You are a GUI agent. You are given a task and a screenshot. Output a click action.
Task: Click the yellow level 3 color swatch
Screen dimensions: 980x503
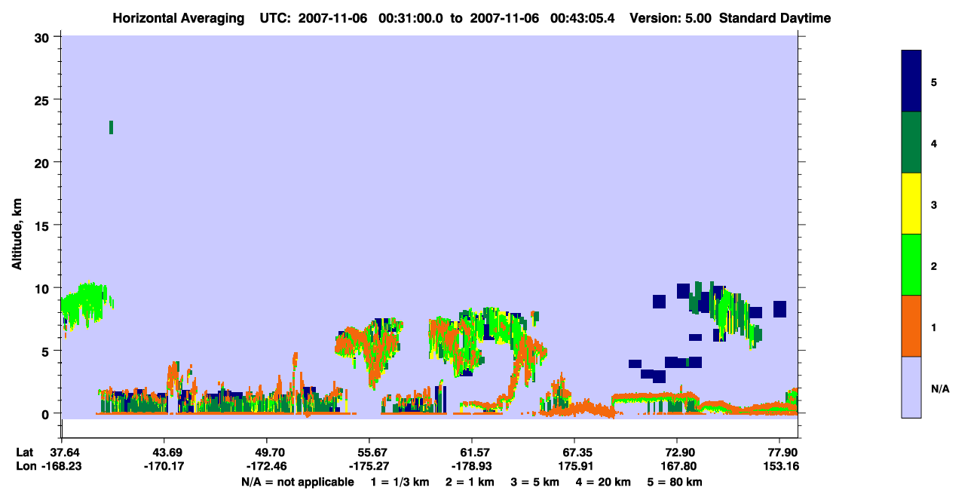[911, 204]
